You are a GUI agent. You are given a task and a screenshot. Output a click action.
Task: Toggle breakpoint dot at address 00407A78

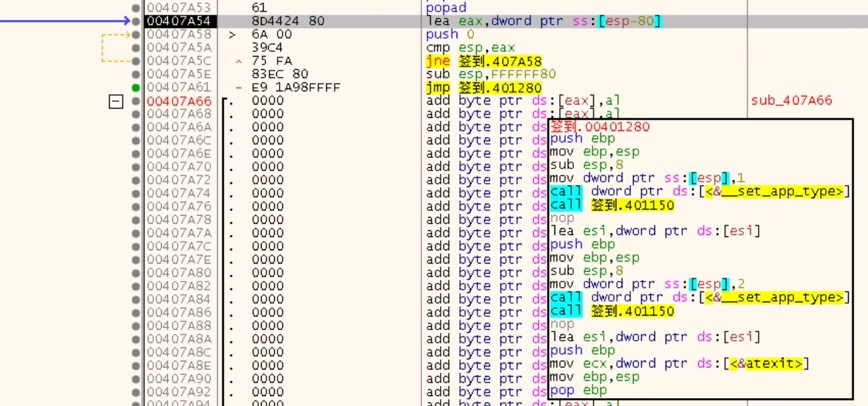[x=136, y=220]
